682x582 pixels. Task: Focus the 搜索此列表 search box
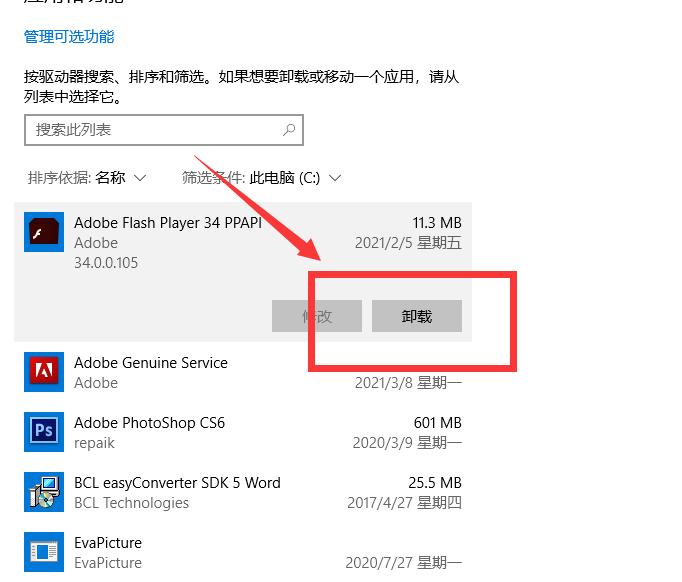[164, 130]
